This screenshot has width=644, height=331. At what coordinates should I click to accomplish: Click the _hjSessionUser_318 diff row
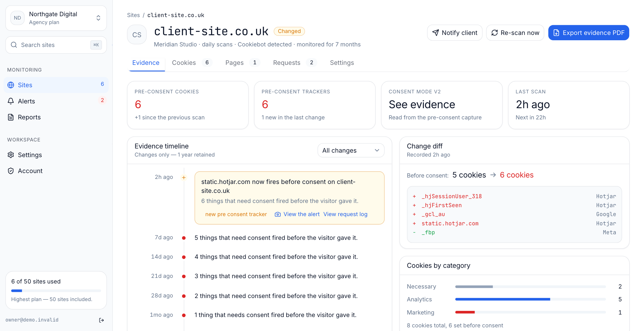(x=514, y=196)
